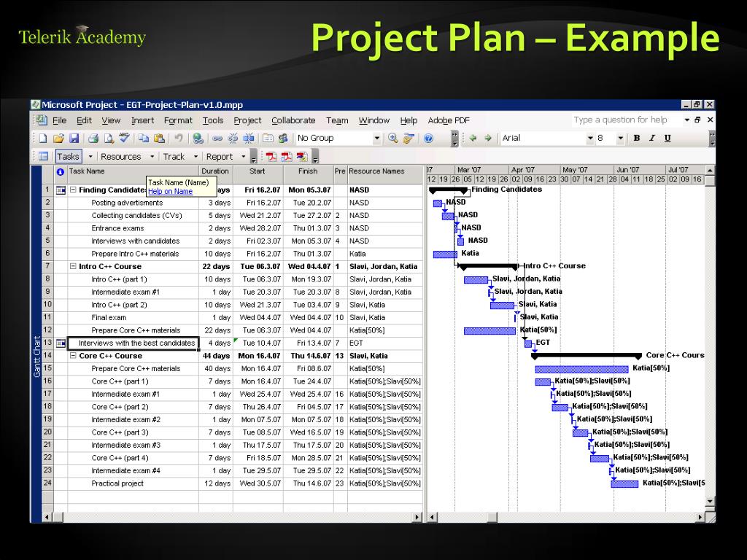747x560 pixels.
Task: Click the Copy icon
Action: click(144, 138)
